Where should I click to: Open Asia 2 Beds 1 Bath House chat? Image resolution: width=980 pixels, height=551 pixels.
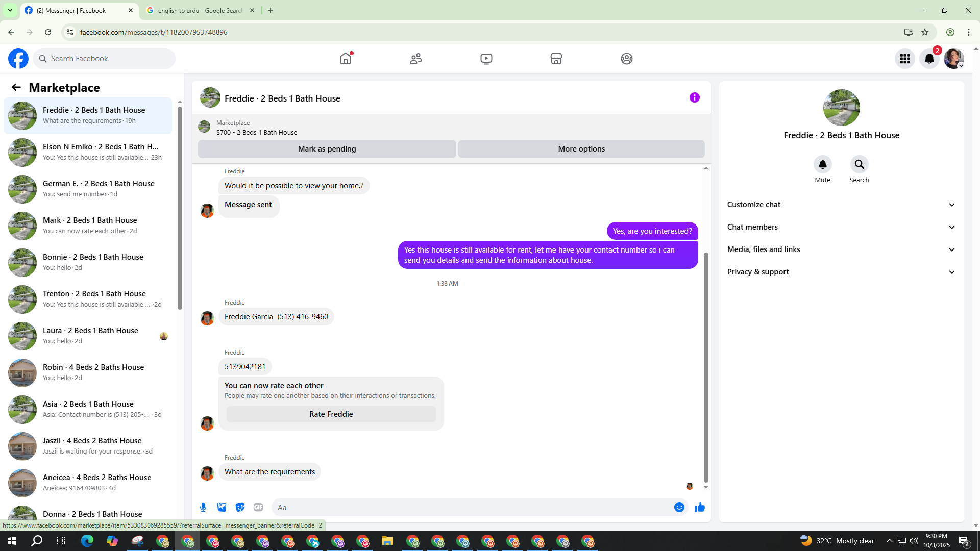88,409
